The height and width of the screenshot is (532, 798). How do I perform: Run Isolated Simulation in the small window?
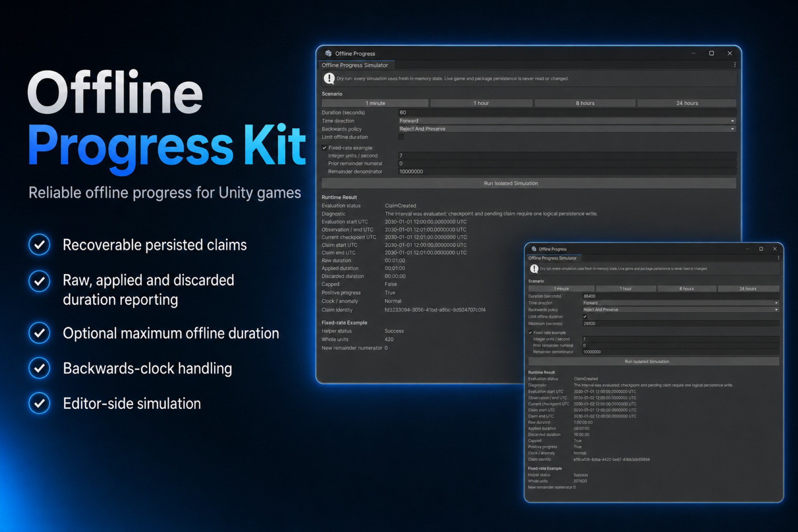654,361
